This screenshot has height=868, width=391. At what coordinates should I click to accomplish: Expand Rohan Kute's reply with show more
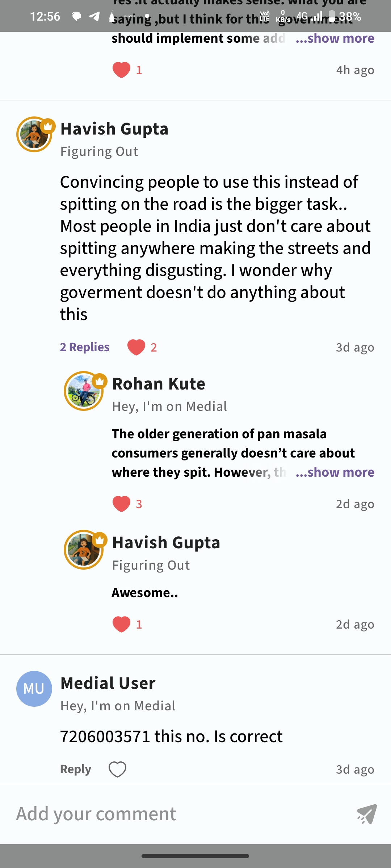[335, 472]
